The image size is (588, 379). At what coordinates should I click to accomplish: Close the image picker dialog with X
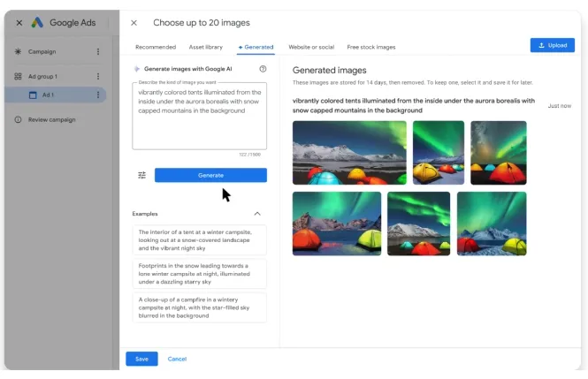click(x=134, y=23)
